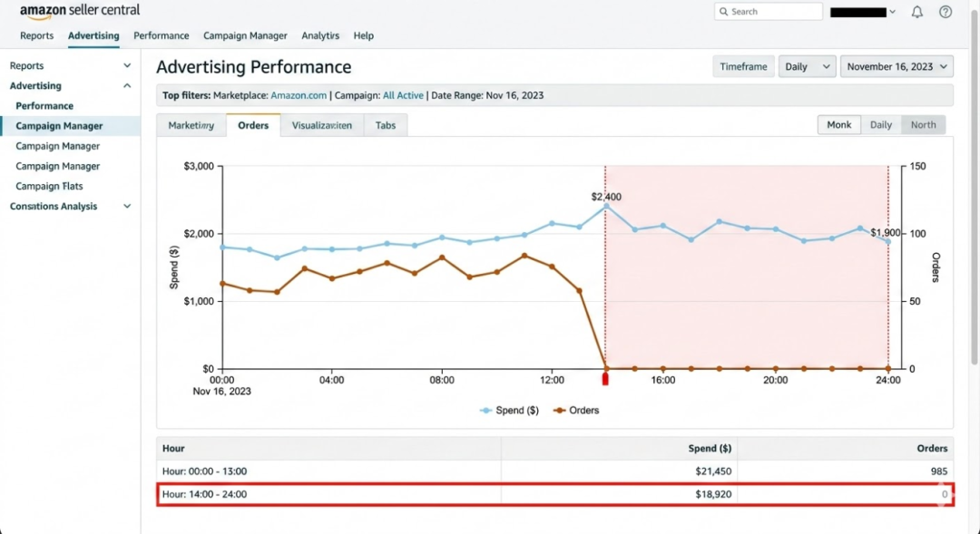
Task: Click the Amazon Seller Central logo
Action: (80, 11)
